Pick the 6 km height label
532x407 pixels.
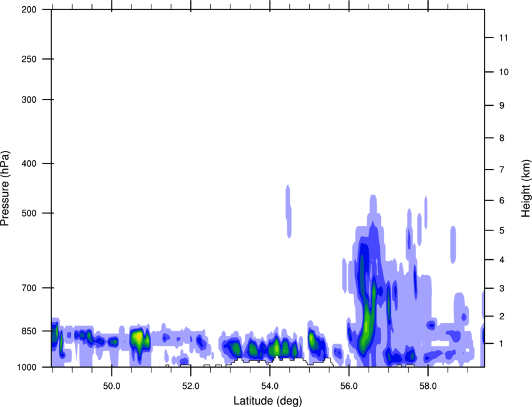(x=502, y=200)
